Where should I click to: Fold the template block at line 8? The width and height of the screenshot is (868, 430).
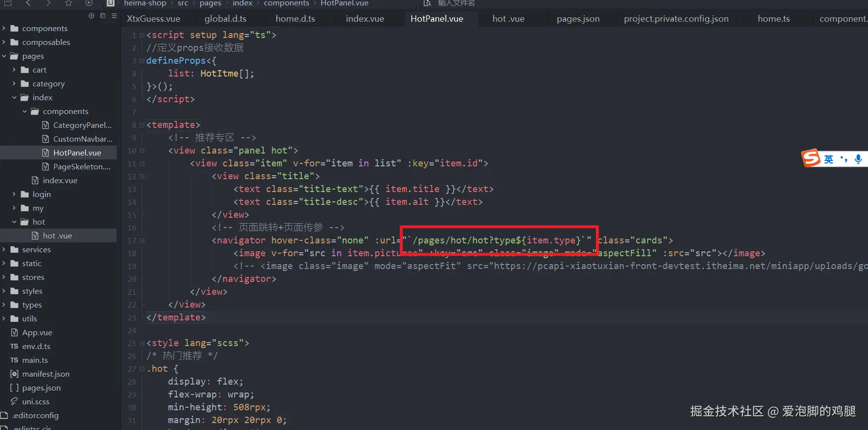(x=142, y=125)
